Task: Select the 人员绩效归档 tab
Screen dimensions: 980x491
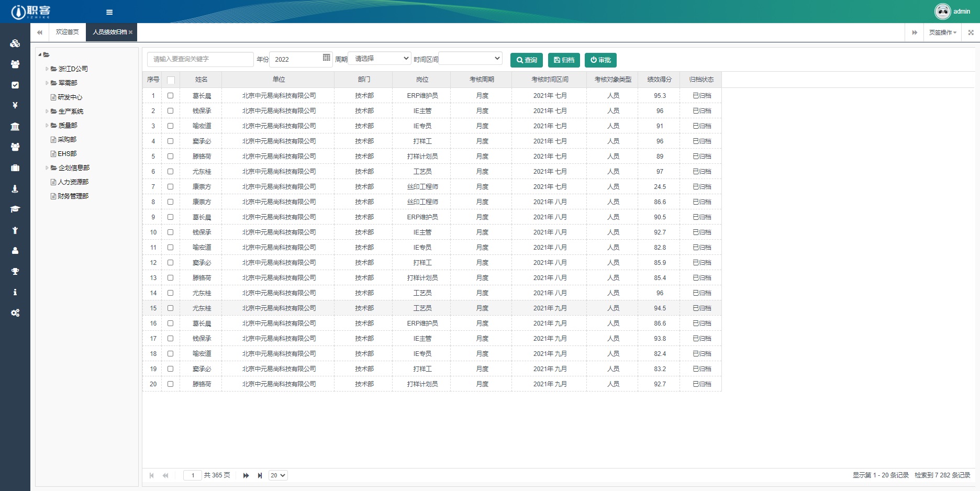Action: (109, 32)
